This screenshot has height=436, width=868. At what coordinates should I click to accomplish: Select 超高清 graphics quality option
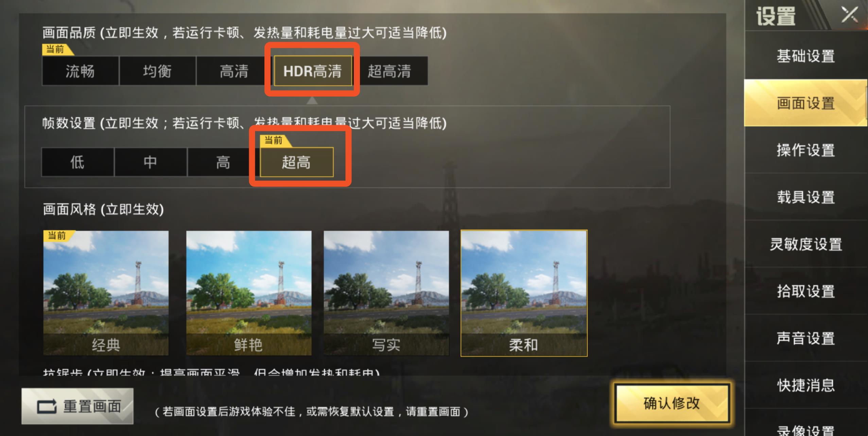coord(390,71)
